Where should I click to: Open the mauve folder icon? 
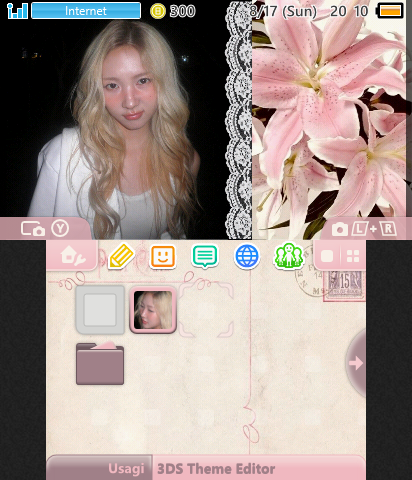point(100,363)
